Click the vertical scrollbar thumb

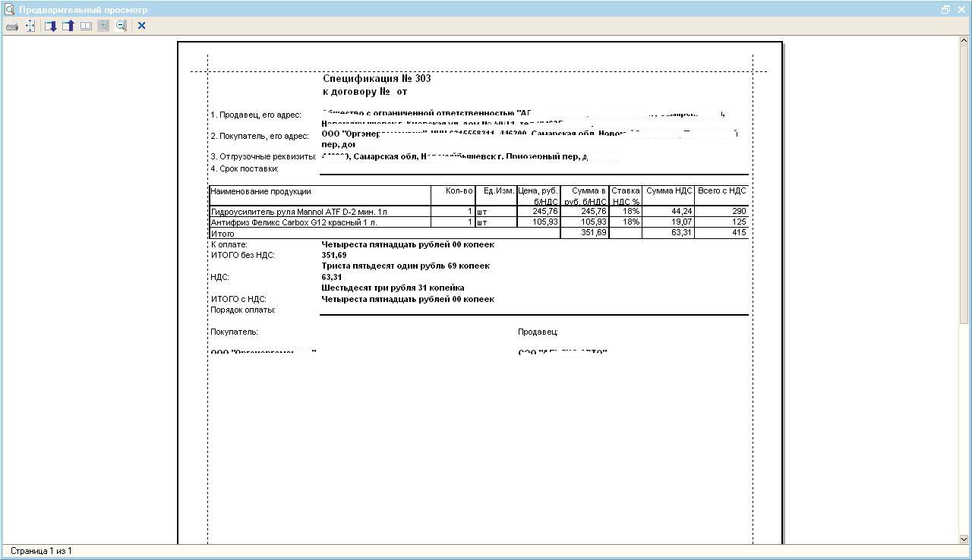pyautogui.click(x=964, y=185)
